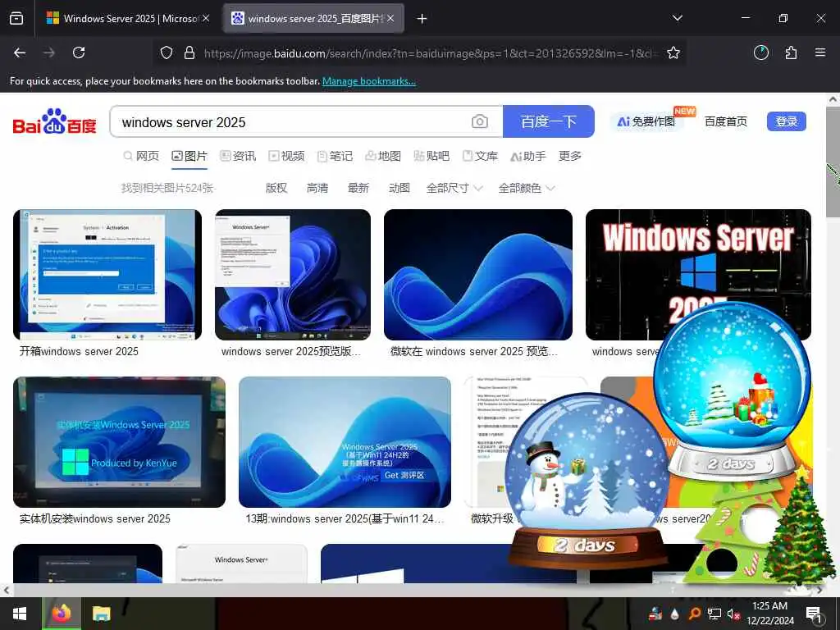
Task: Open thumbnail 微软在 windows server 2025 预览
Action: coord(478,275)
